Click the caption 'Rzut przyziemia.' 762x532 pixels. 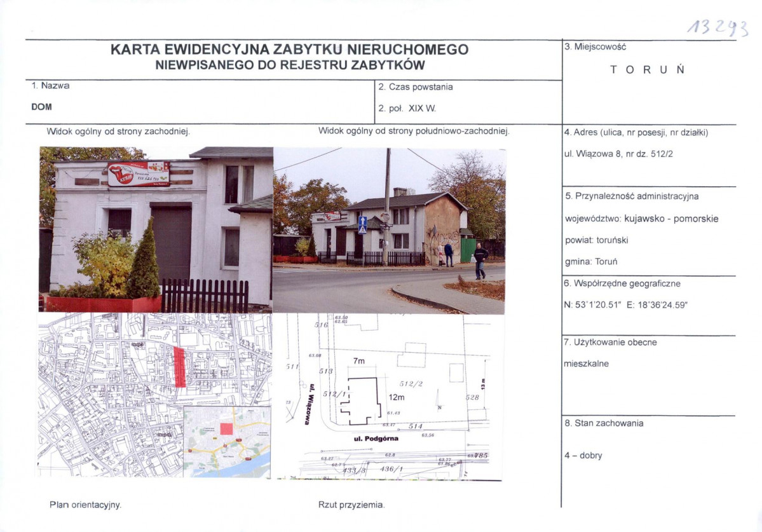(351, 505)
